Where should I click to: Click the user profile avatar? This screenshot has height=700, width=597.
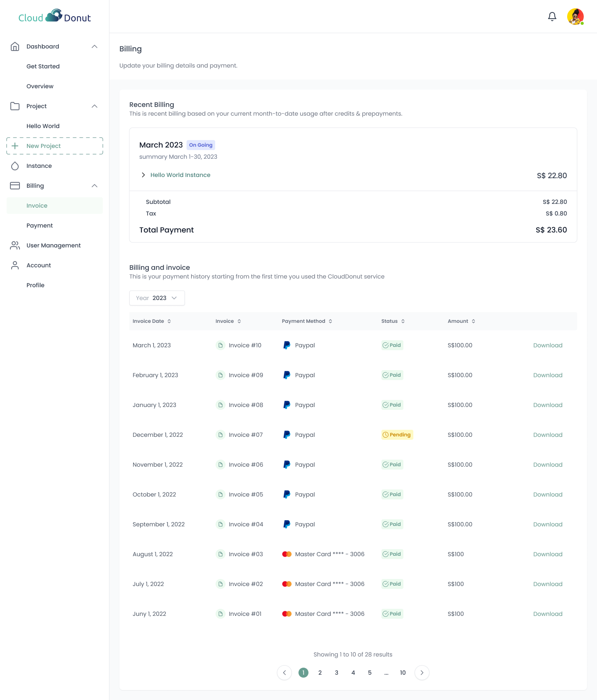click(x=575, y=17)
